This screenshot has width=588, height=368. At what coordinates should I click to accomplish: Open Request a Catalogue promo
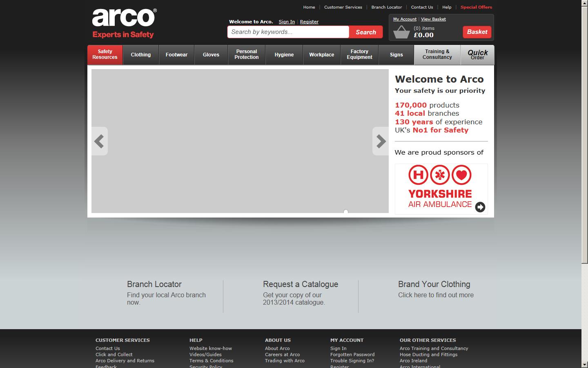[x=301, y=284]
